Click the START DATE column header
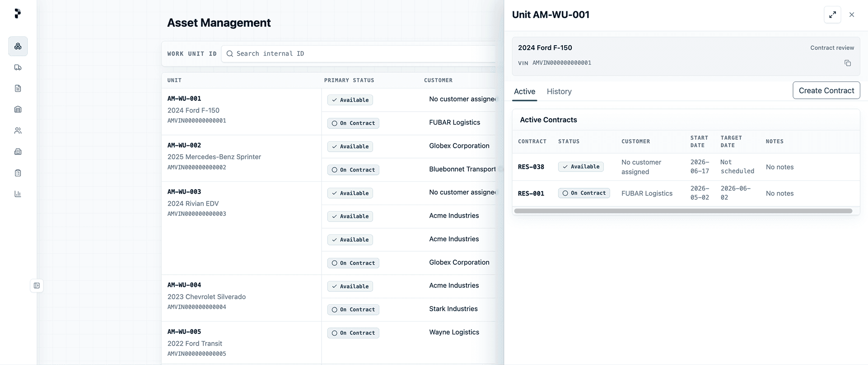The height and width of the screenshot is (365, 868). 699,141
